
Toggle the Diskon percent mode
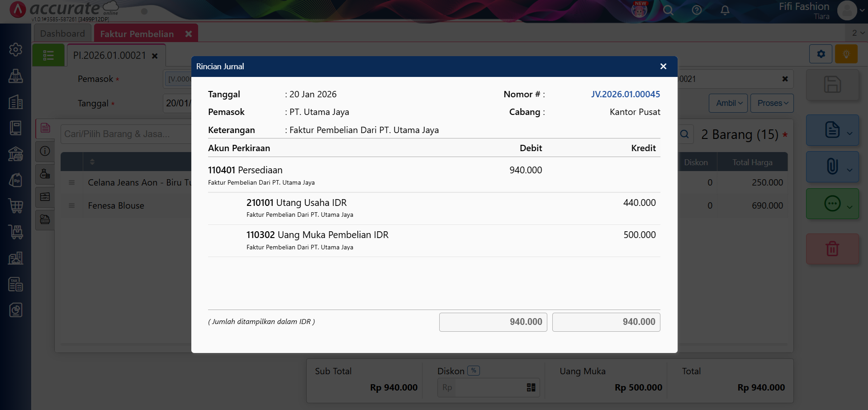tap(473, 371)
